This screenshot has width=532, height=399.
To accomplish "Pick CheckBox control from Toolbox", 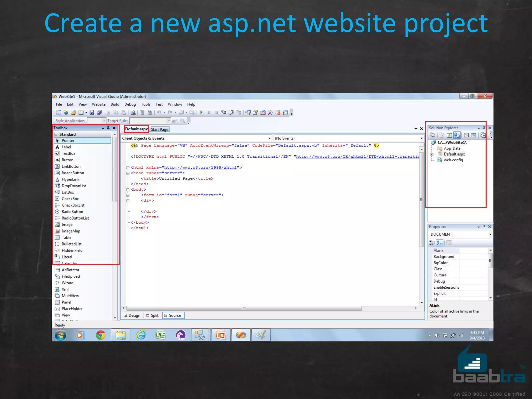I will pyautogui.click(x=70, y=199).
